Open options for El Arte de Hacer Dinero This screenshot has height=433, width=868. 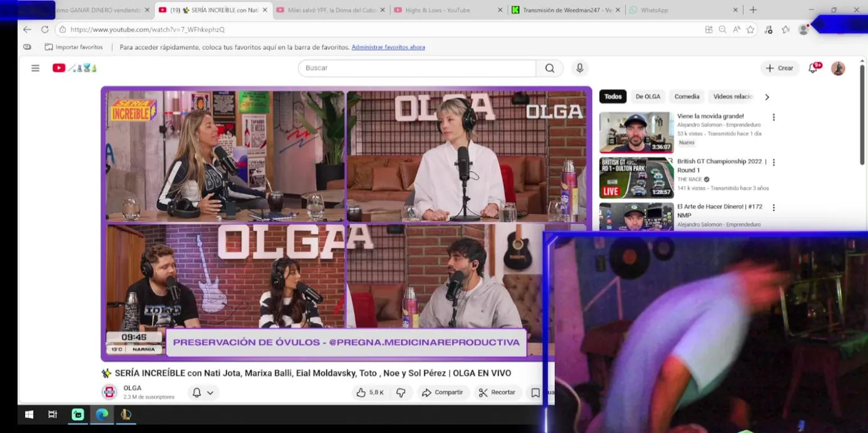(774, 207)
